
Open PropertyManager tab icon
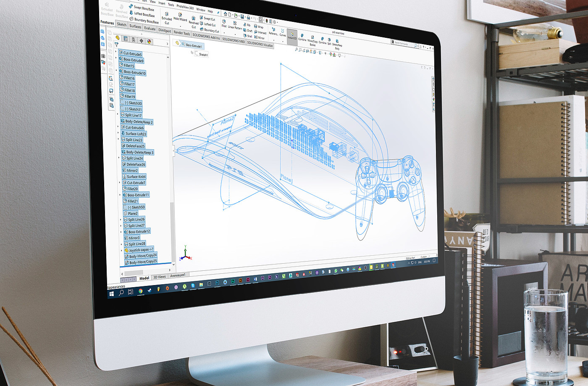125,39
